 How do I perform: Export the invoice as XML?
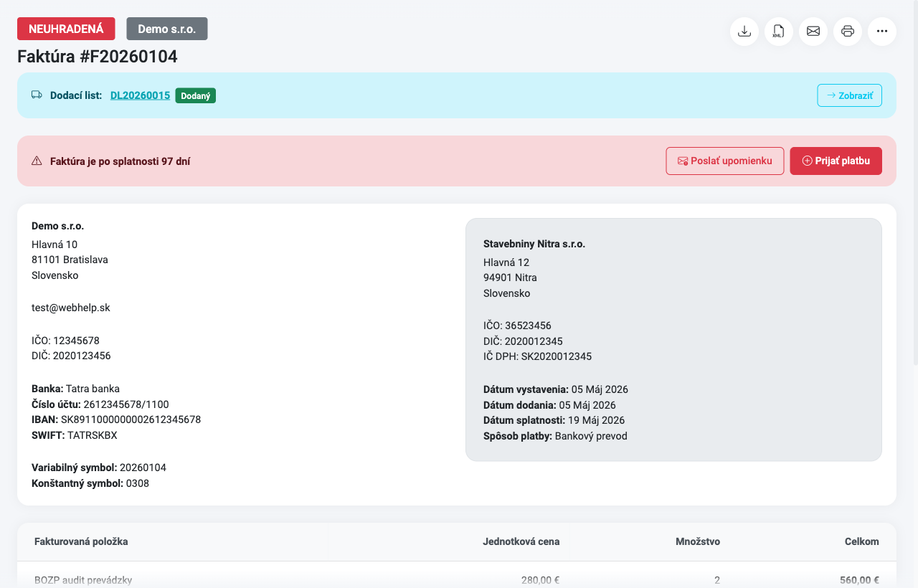point(779,32)
